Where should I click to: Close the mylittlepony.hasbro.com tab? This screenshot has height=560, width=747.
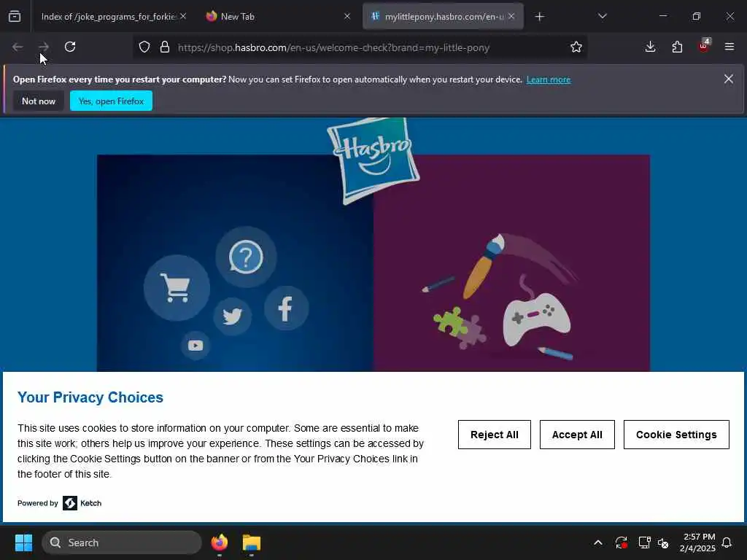tap(511, 16)
